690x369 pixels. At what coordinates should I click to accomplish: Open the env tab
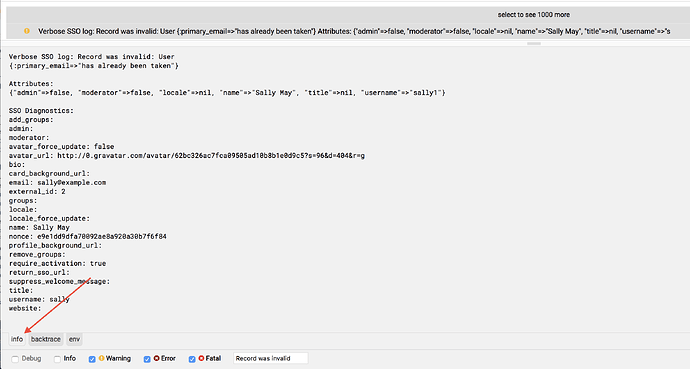[x=74, y=339]
